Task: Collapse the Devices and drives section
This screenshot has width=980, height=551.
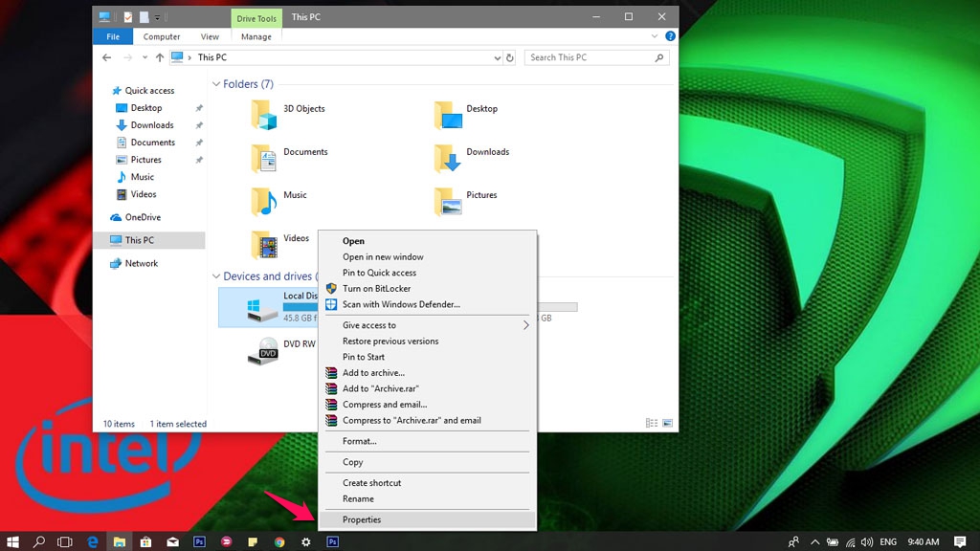Action: [215, 276]
